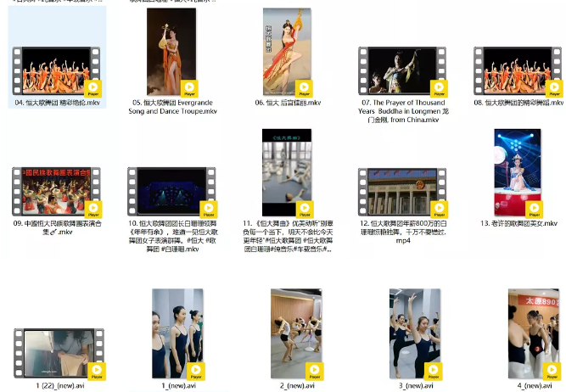Click the Player badge on 2_(new).avi thumbnail

coord(315,372)
